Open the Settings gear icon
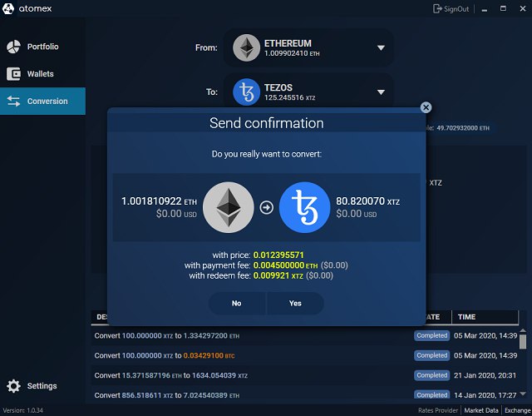This screenshot has height=416, width=532. click(x=13, y=386)
